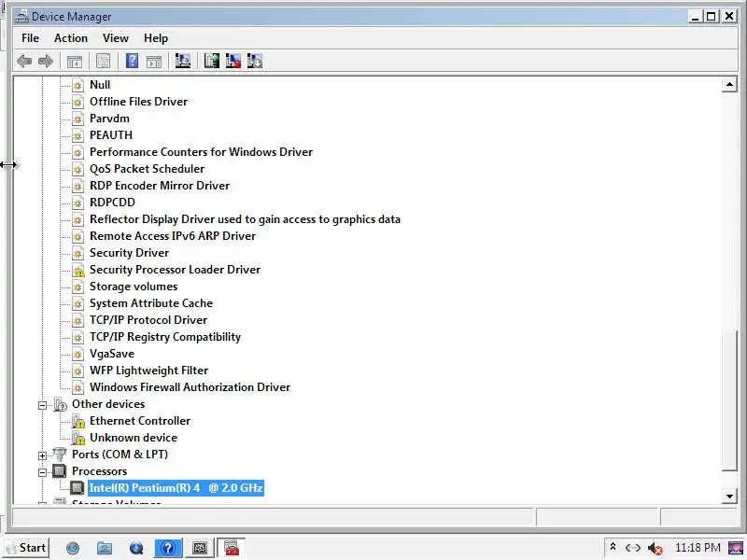
Task: Click the Start button
Action: [27, 548]
